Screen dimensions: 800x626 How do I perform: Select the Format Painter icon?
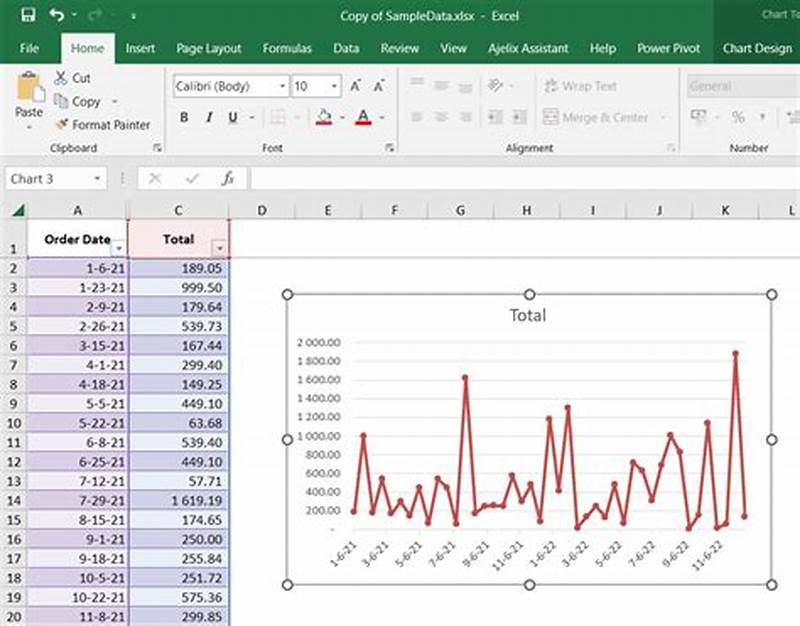coord(60,125)
